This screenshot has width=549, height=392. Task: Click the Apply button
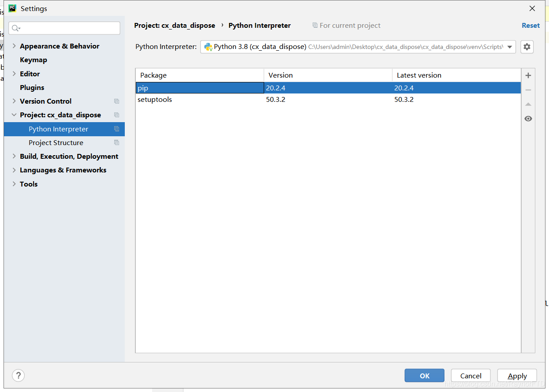pyautogui.click(x=517, y=376)
